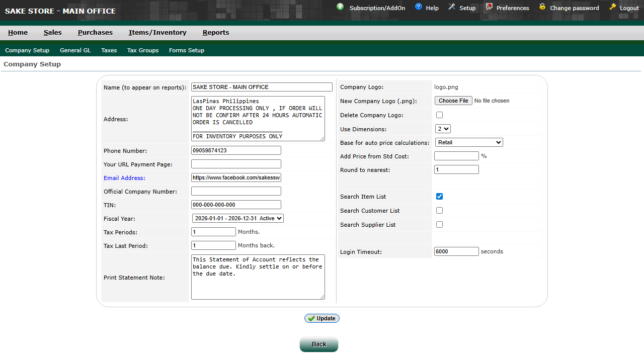Screen dimensions: 644x361
Task: Switch to the Tax Groups tab
Action: pyautogui.click(x=143, y=50)
